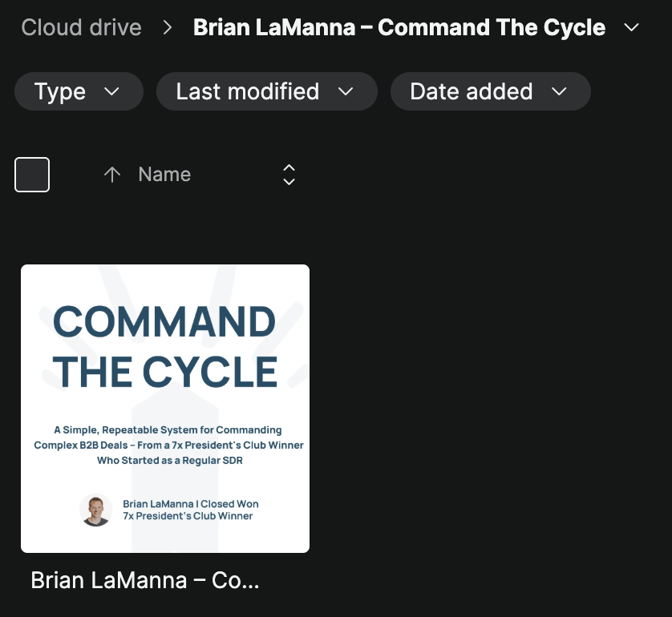Go back to Cloud drive breadcrumb
Viewport: 672px width, 617px height.
(82, 27)
